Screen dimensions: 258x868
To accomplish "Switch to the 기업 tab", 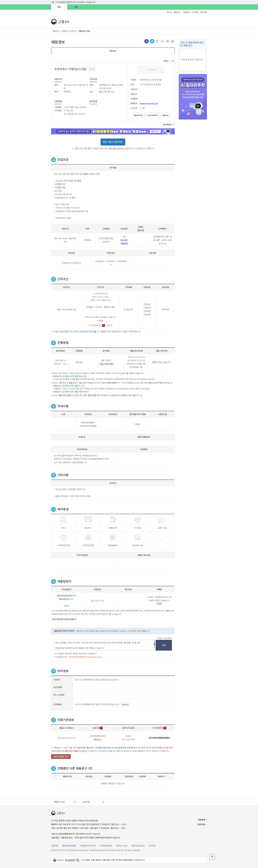I will click(x=76, y=7).
